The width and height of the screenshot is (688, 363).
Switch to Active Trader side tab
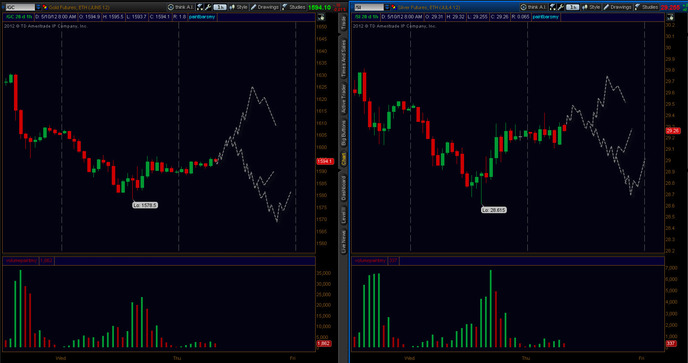pos(344,98)
